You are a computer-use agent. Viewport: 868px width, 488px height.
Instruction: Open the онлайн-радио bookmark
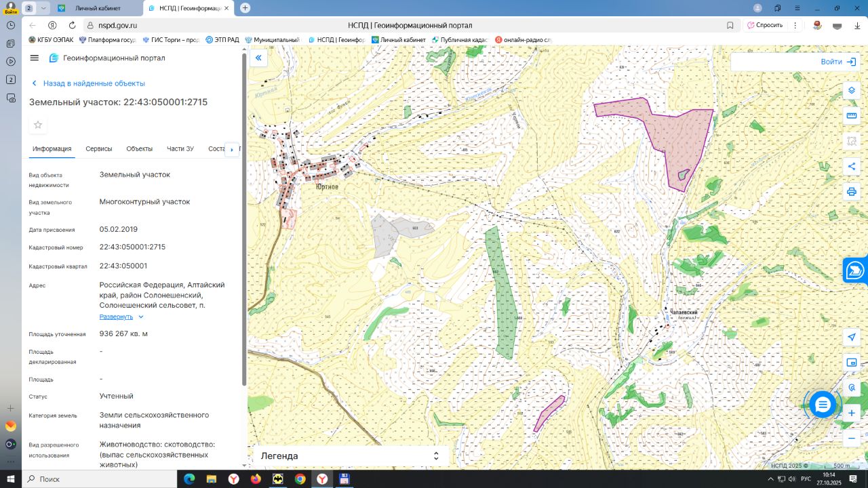tap(523, 40)
